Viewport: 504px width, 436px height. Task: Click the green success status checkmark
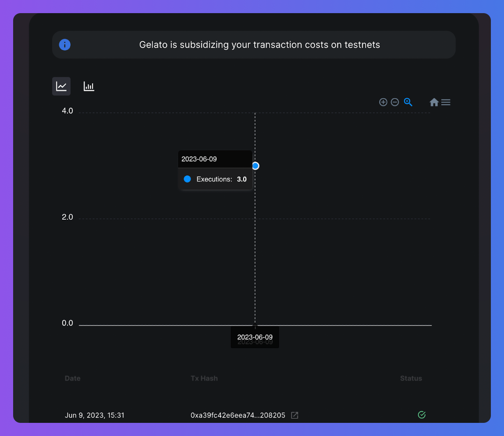pyautogui.click(x=422, y=415)
